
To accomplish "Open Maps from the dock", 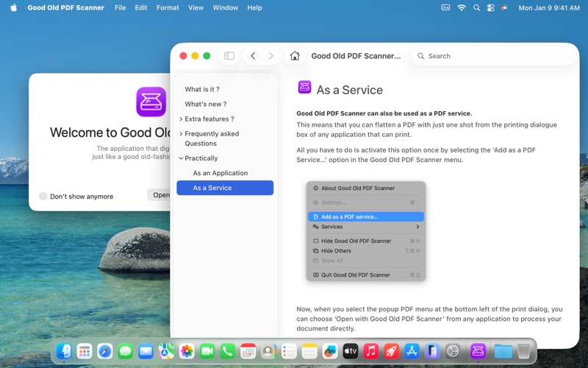I will (x=166, y=352).
